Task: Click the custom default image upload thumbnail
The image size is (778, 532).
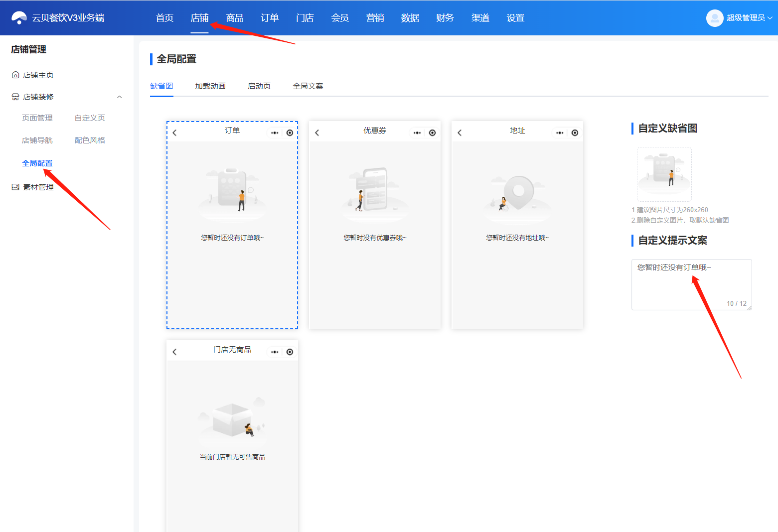Action: (664, 174)
